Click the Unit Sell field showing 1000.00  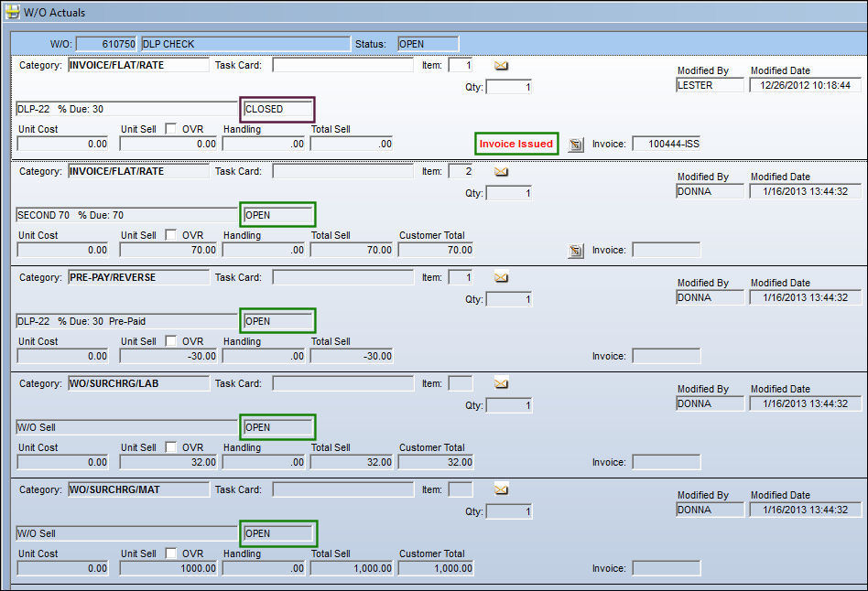coord(168,568)
